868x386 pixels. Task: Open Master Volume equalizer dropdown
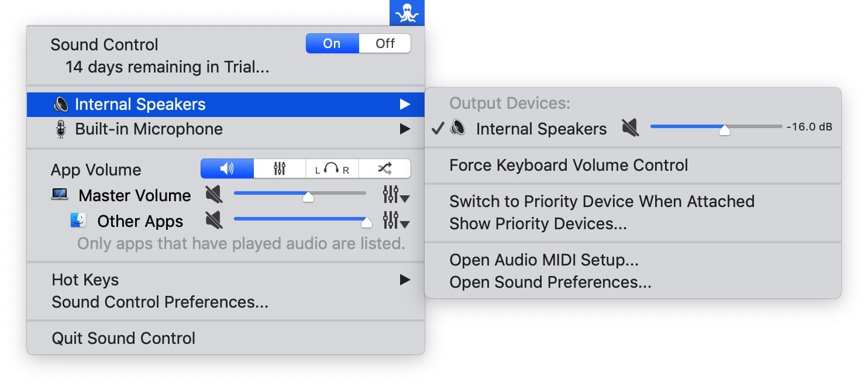click(395, 195)
